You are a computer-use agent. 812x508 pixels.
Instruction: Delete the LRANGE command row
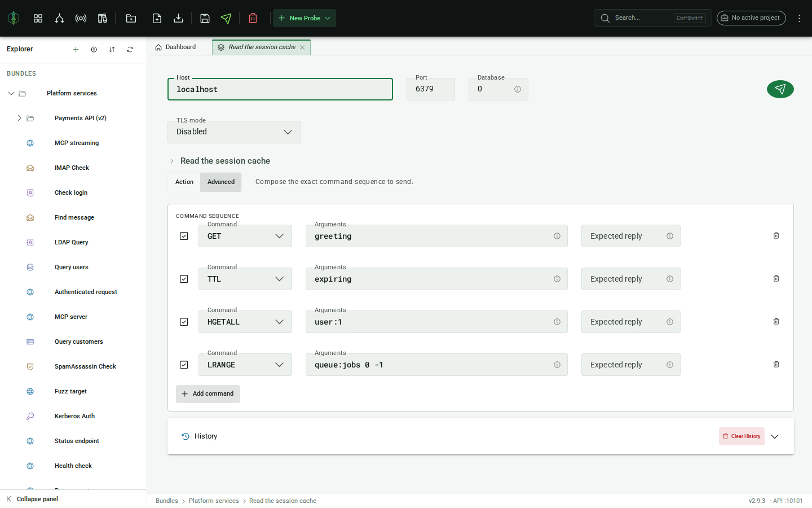point(776,364)
